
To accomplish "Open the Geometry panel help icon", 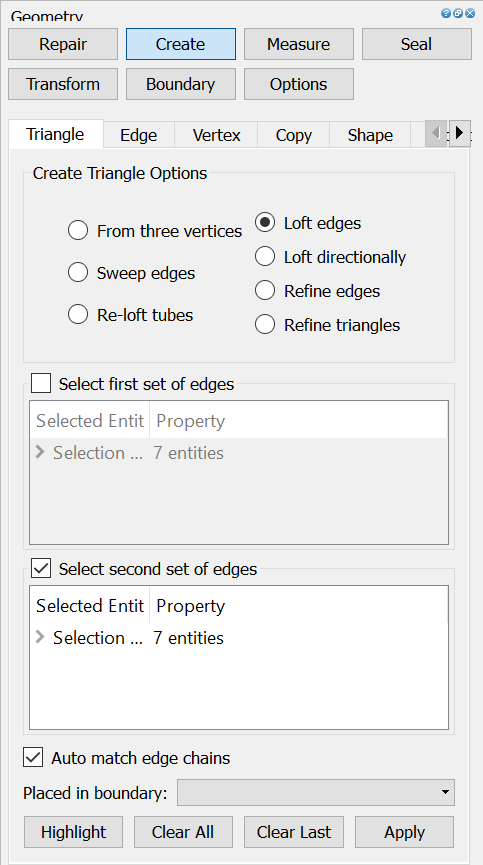I will pos(446,13).
